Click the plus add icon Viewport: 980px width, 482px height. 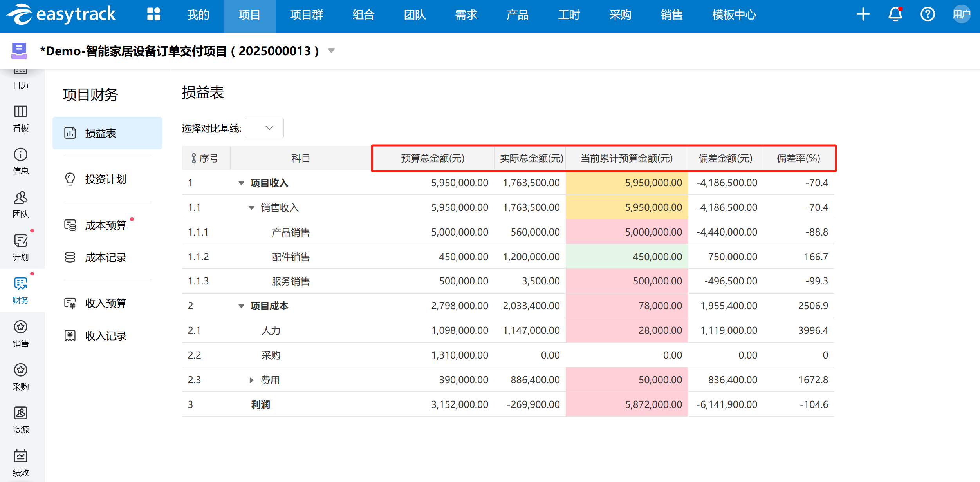coord(863,14)
